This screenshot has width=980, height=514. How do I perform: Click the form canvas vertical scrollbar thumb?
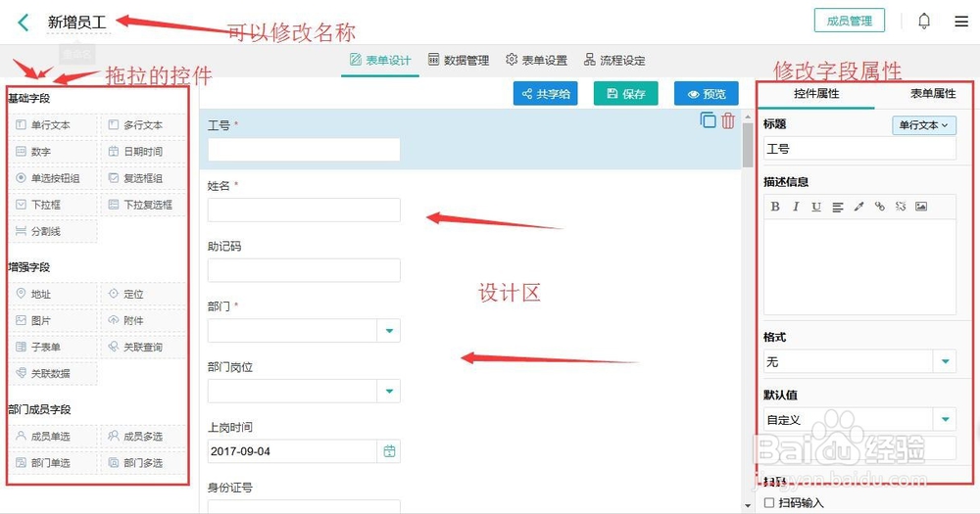[748, 145]
